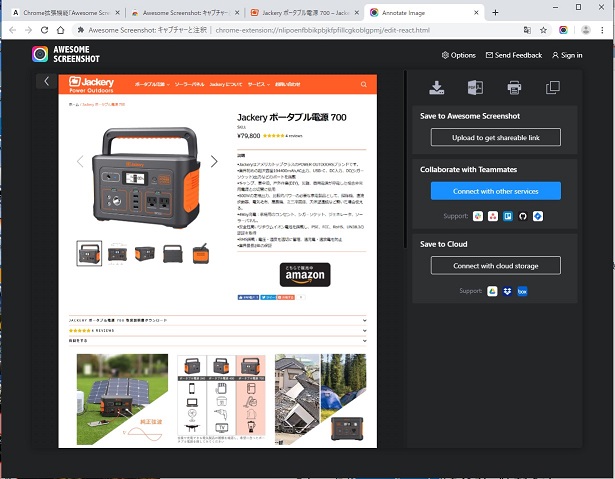
Task: Click the Save to Awesome Screenshot heading
Action: [470, 116]
